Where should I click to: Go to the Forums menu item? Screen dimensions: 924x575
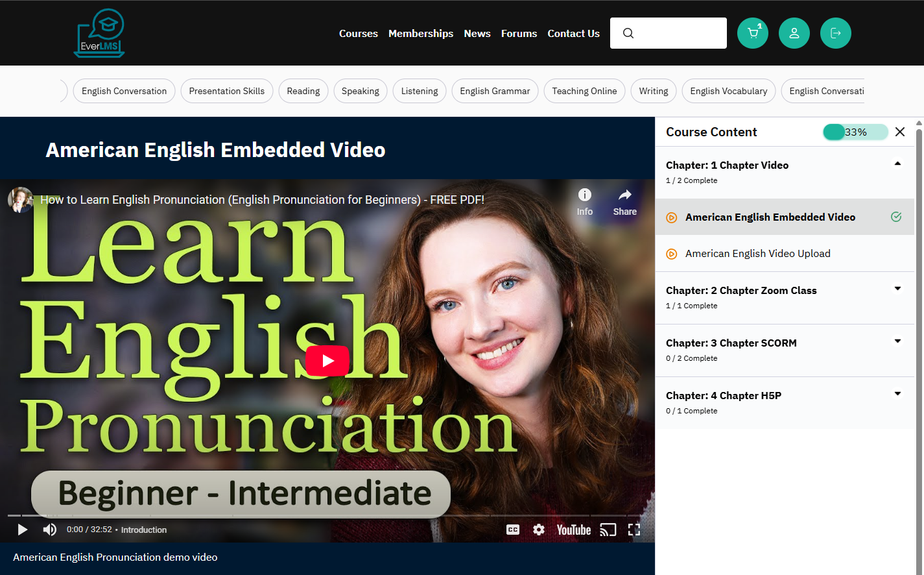click(519, 33)
